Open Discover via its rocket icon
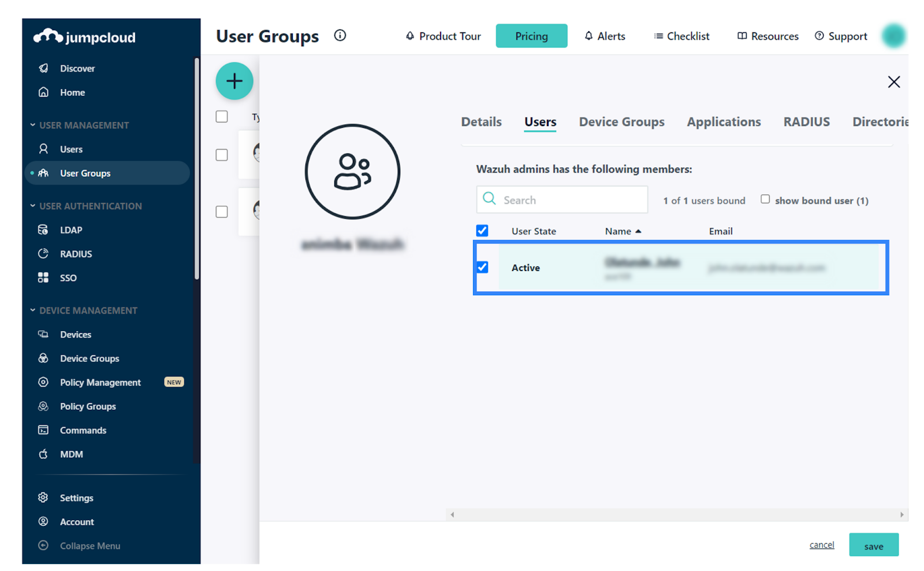Screen dimensions: 924x571 [x=43, y=68]
